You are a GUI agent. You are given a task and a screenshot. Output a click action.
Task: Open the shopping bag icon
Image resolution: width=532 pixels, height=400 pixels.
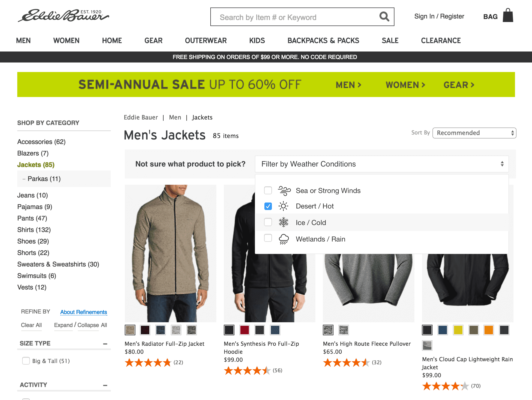[x=508, y=16]
